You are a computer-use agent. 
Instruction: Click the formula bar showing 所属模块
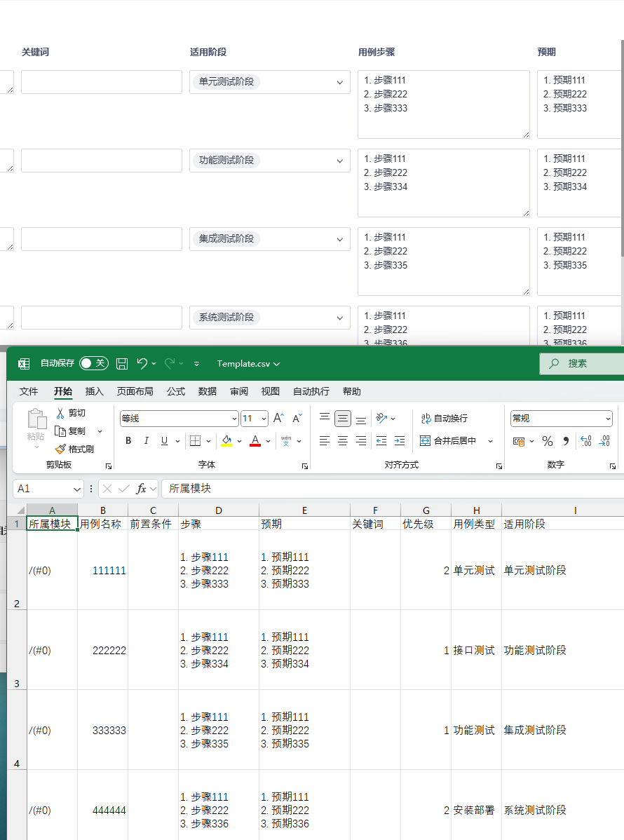click(393, 489)
